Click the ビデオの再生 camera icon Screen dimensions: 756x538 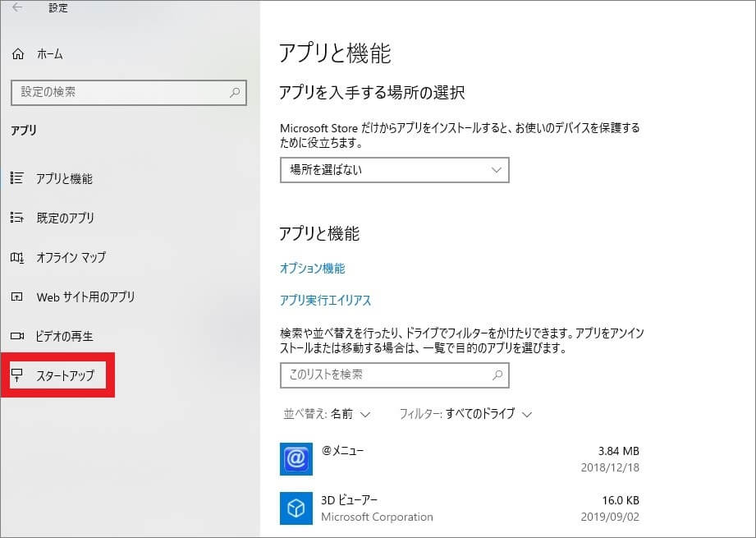click(x=17, y=336)
